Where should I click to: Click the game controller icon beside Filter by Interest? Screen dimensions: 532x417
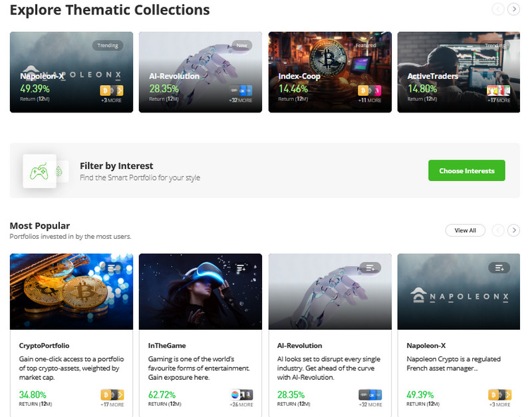[x=39, y=171]
